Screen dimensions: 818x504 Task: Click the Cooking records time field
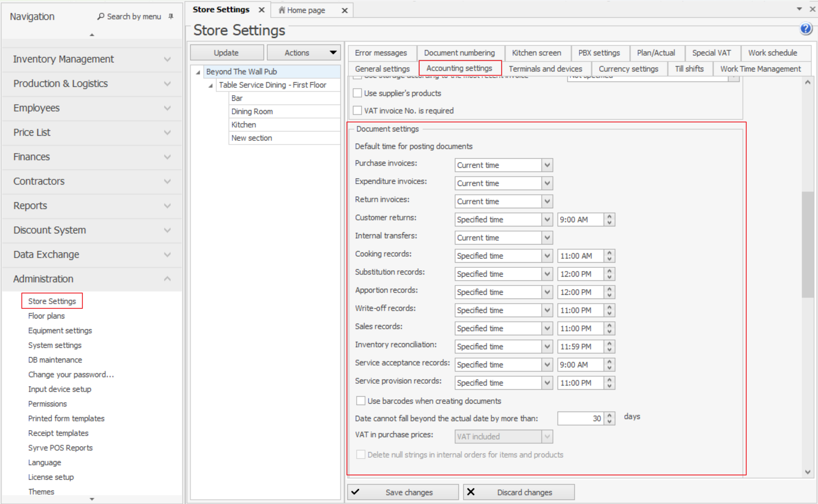pyautogui.click(x=580, y=256)
